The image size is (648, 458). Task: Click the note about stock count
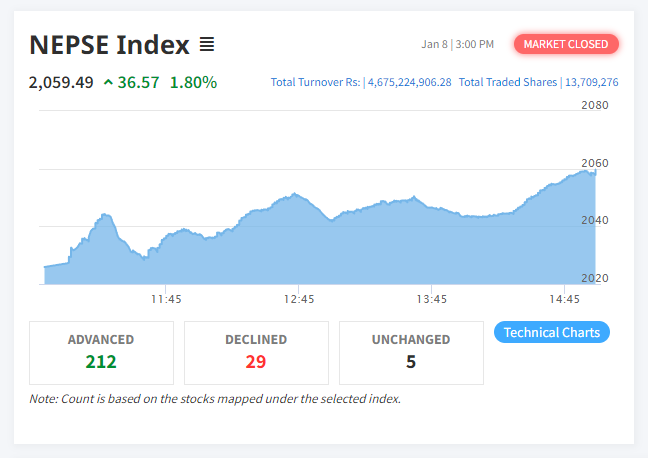click(215, 399)
